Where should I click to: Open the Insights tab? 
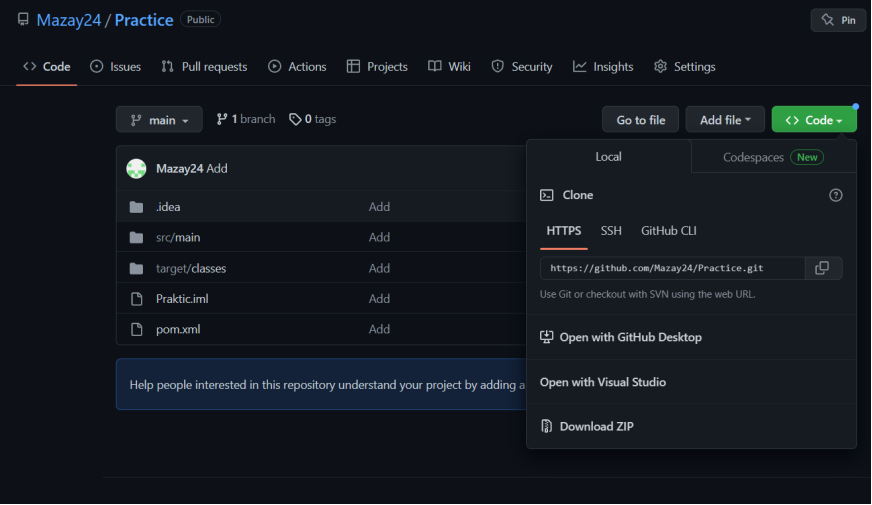click(603, 67)
